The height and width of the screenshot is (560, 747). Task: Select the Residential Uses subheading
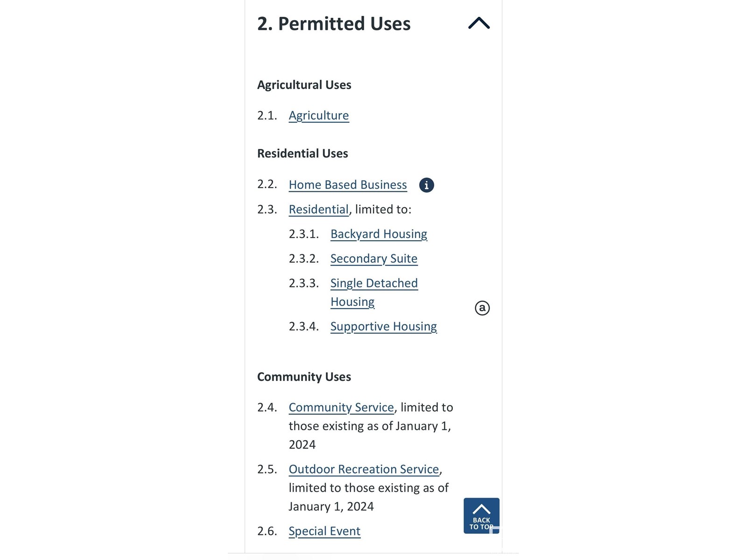[303, 154]
